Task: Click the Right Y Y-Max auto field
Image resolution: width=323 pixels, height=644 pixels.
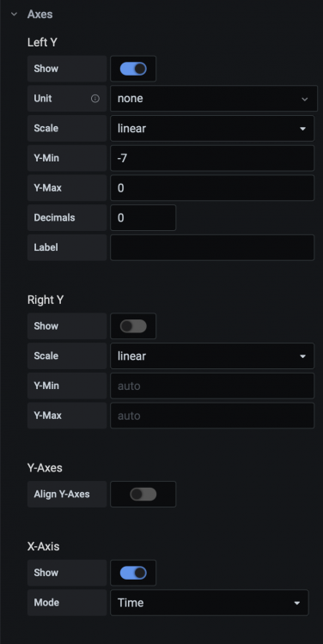Action: coord(212,416)
